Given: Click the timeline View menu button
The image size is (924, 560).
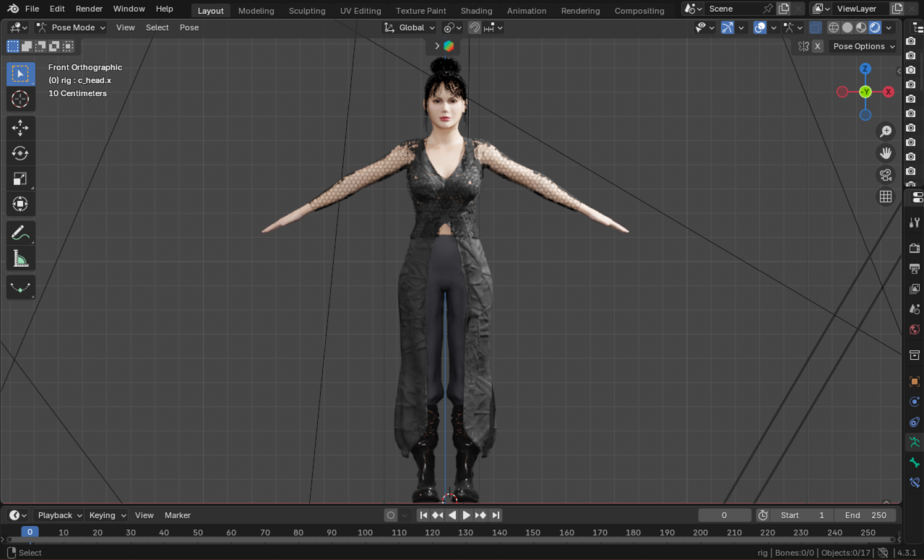Looking at the screenshot, I should (144, 515).
